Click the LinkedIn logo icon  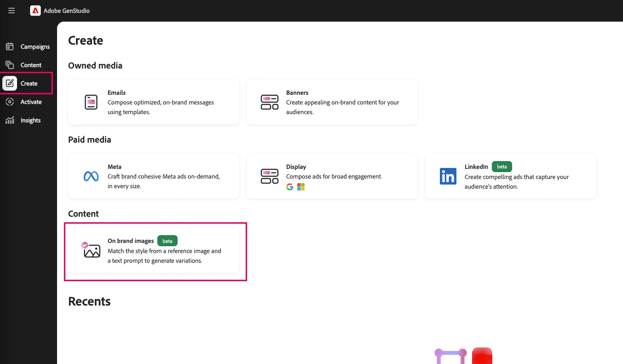448,176
